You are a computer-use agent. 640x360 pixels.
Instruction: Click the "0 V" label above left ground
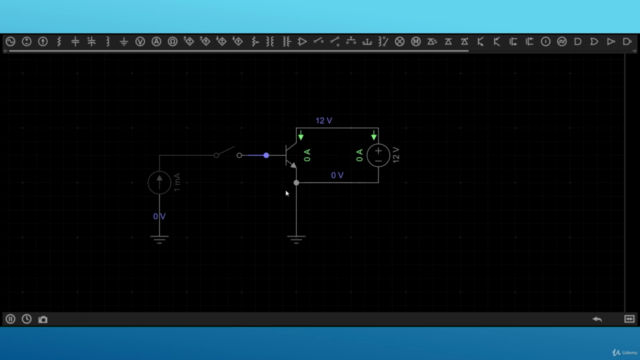[x=160, y=216]
